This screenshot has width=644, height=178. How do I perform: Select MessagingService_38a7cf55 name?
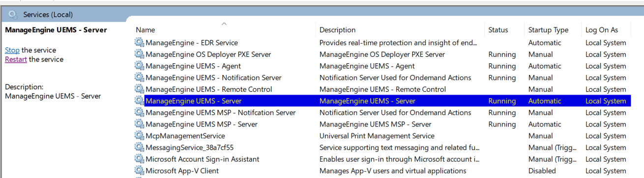point(190,148)
